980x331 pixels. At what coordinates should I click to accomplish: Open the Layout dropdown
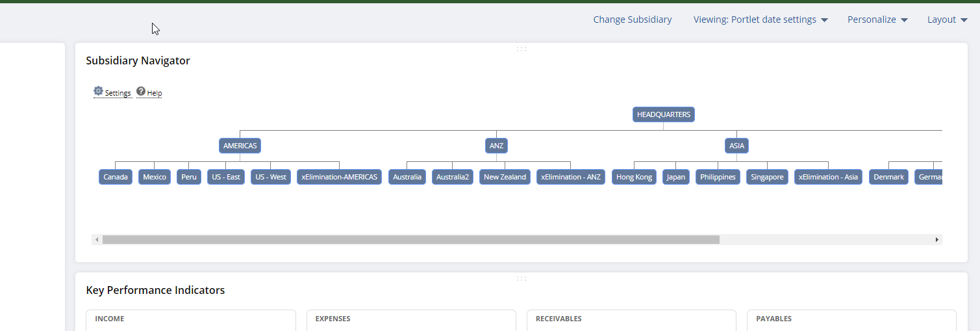tap(947, 20)
